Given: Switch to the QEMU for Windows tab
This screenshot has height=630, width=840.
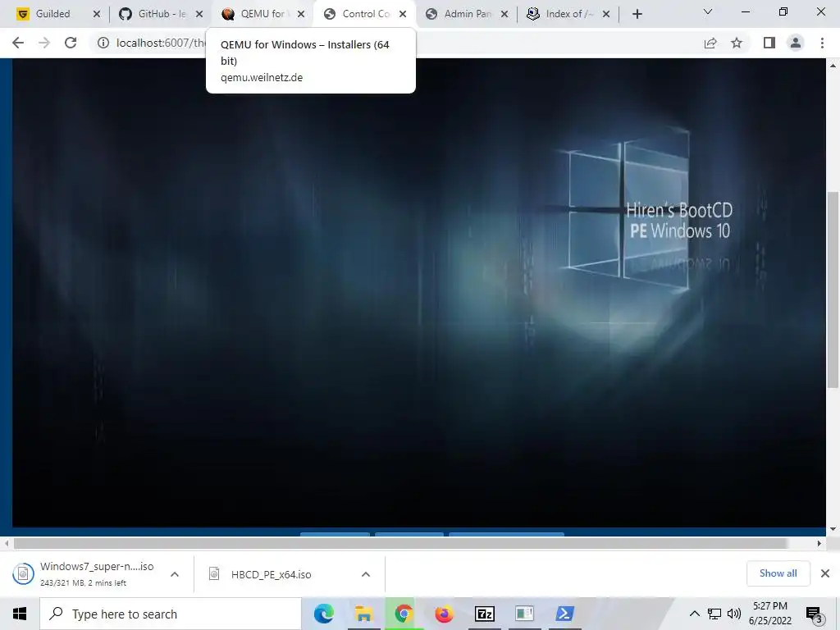Looking at the screenshot, I should click(x=256, y=14).
